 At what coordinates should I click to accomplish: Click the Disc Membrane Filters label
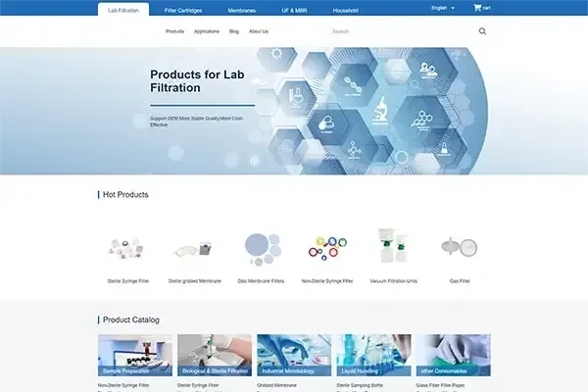(x=261, y=281)
